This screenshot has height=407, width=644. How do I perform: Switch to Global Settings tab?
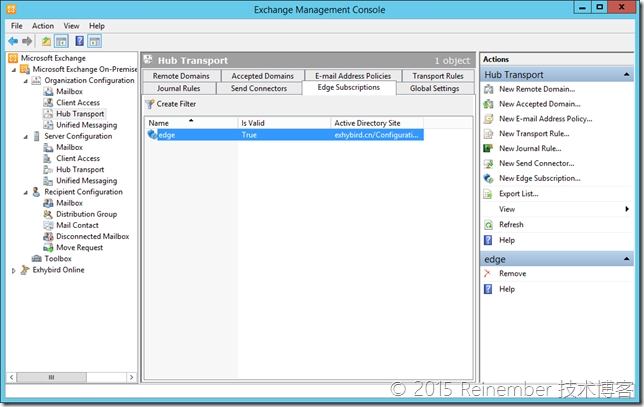coord(435,88)
